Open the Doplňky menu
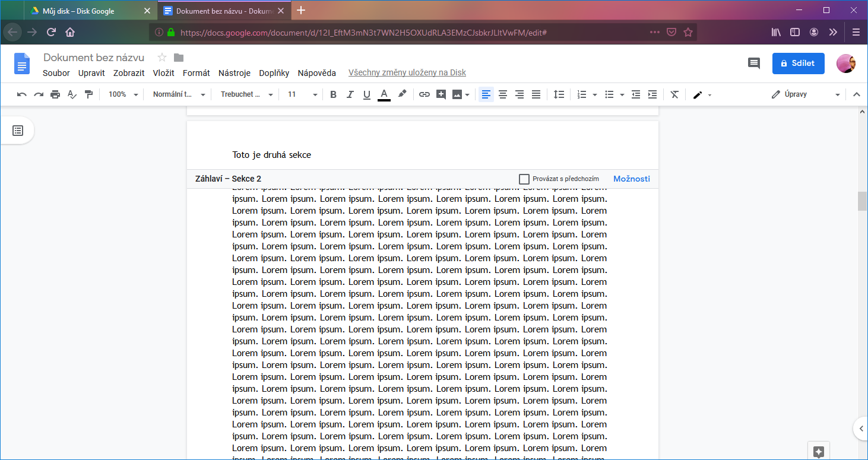 tap(274, 73)
